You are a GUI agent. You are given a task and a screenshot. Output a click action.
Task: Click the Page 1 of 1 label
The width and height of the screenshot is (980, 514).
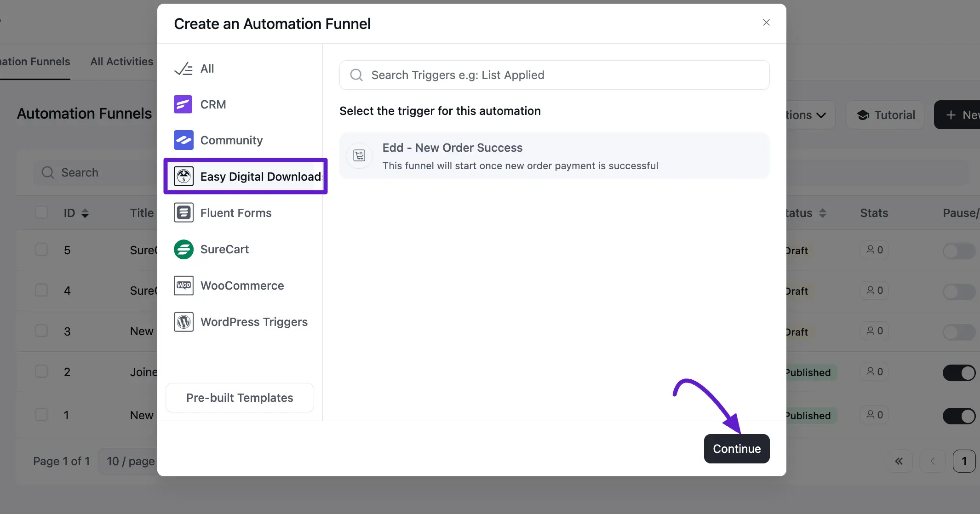pos(61,461)
